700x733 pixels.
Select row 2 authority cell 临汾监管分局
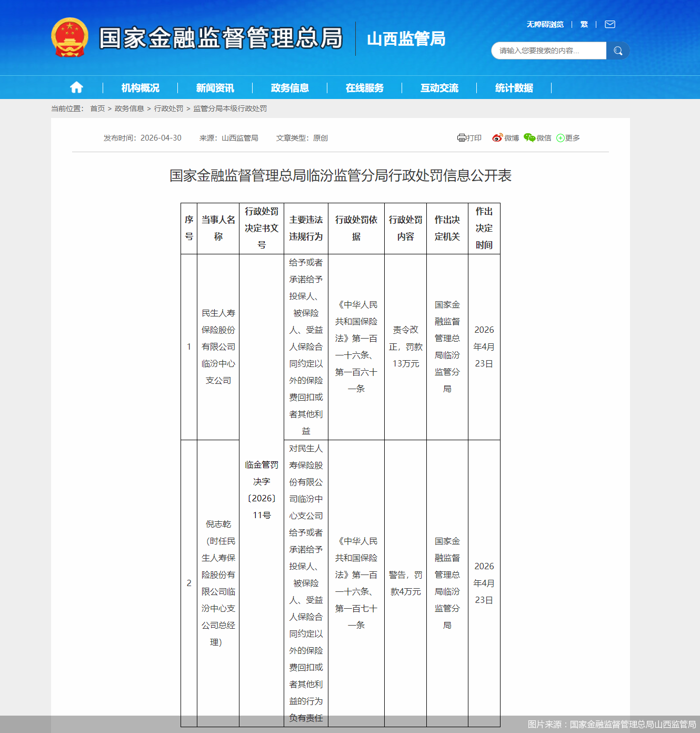[447, 583]
